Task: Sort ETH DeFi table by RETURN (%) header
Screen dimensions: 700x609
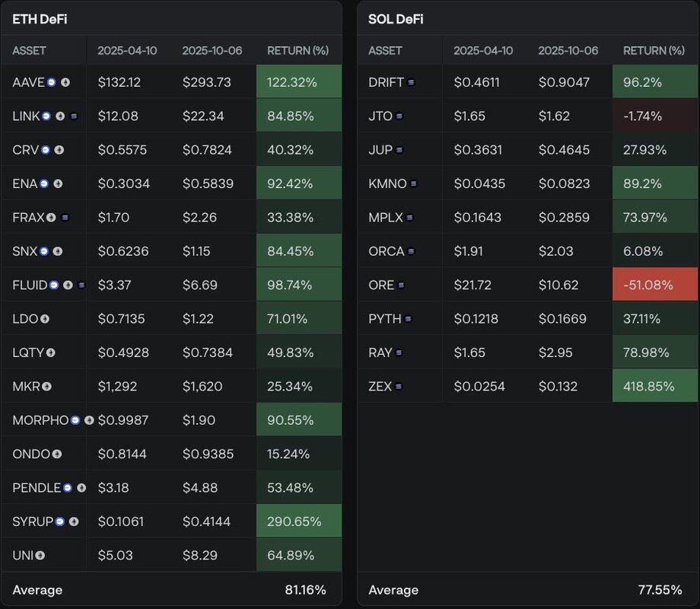Action: pyautogui.click(x=297, y=51)
